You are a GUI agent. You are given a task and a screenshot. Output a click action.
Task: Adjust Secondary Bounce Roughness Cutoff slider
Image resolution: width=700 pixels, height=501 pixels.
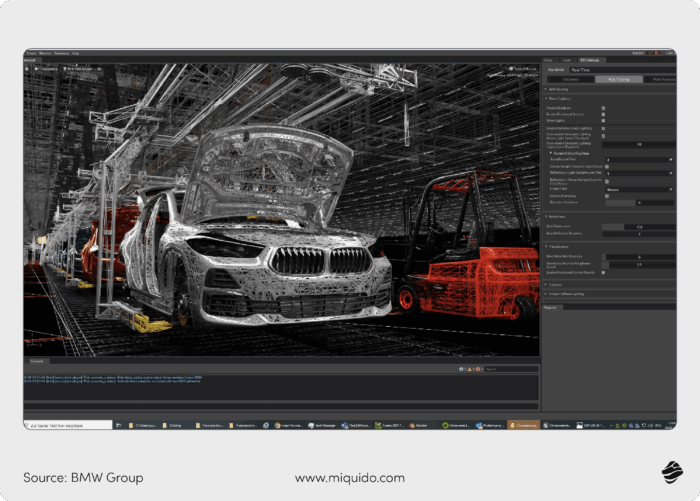click(x=638, y=264)
